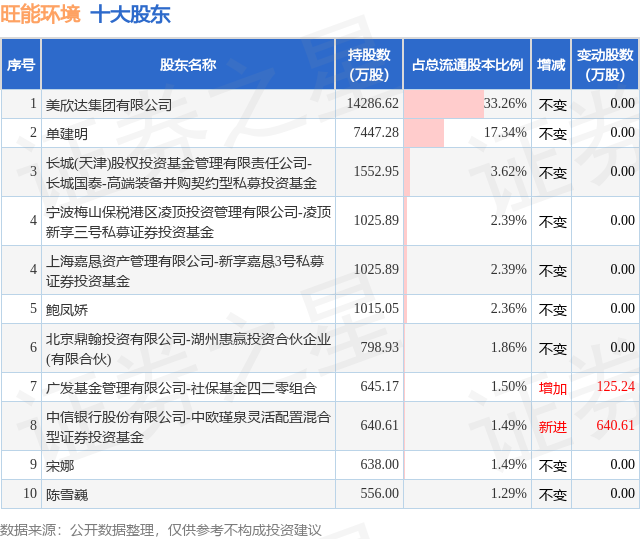Click the holding value 1552.95

coord(376,171)
